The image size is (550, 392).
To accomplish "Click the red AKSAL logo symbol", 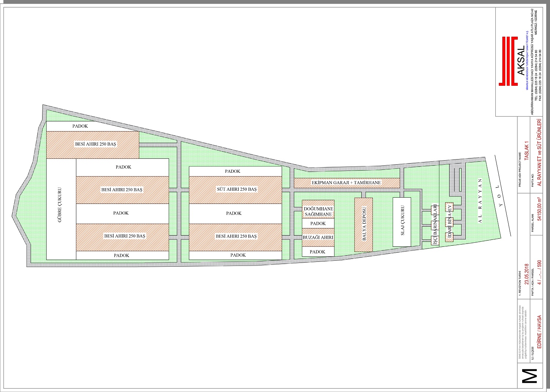I will [509, 61].
